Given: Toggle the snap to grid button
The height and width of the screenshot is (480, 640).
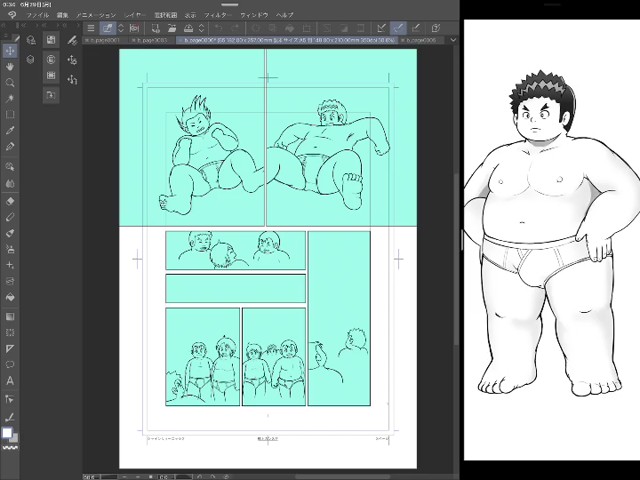Looking at the screenshot, I should [x=416, y=28].
